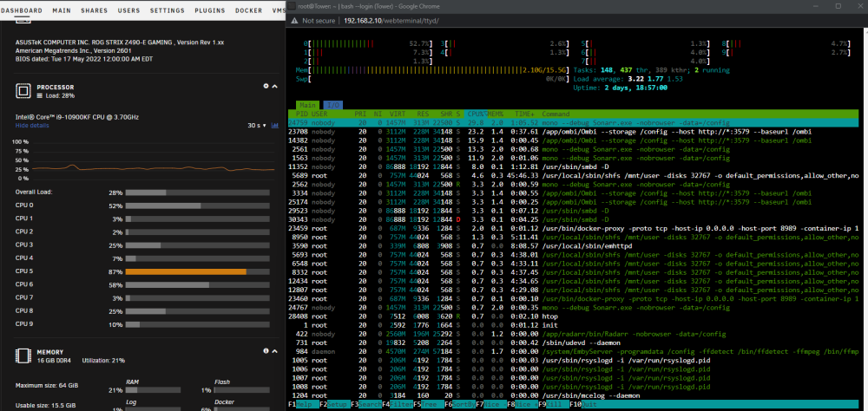Viewport: 868px width, 411px height.
Task: Switch to htop I/O tab
Action: pos(332,105)
